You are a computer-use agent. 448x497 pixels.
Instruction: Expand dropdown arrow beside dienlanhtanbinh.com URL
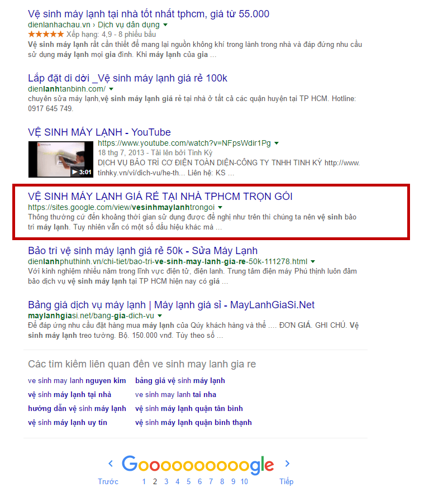click(111, 89)
